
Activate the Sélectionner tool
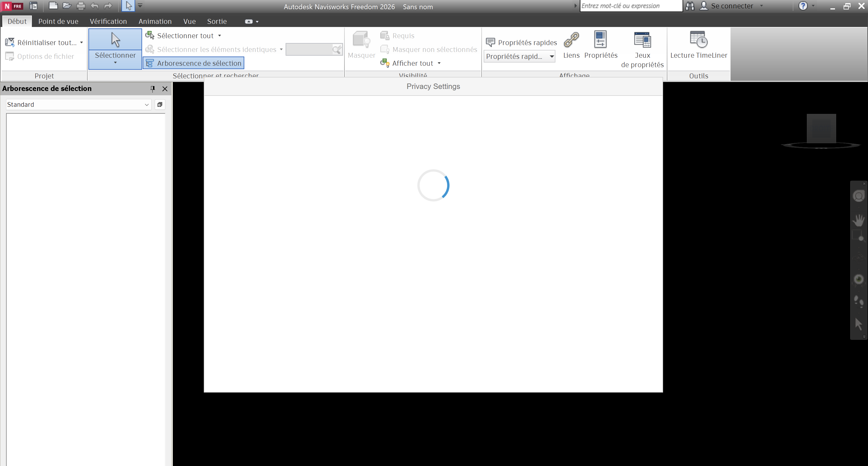[115, 44]
